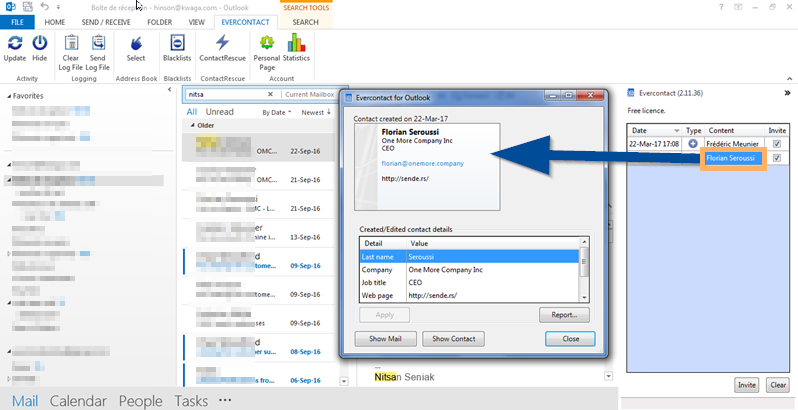Image resolution: width=798 pixels, height=410 pixels.
Task: Click the Clear button in side pane
Action: pyautogui.click(x=778, y=385)
